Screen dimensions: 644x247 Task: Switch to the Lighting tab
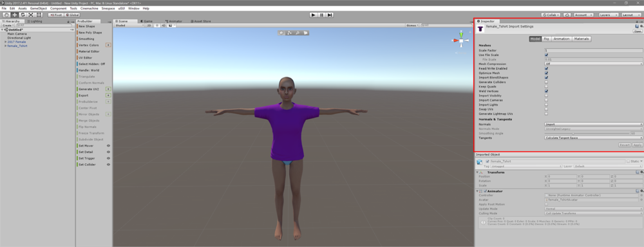tap(35, 21)
